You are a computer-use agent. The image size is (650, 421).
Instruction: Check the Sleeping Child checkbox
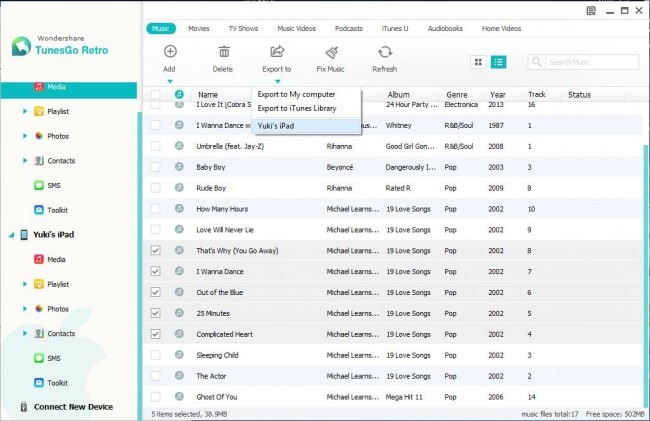pos(155,355)
